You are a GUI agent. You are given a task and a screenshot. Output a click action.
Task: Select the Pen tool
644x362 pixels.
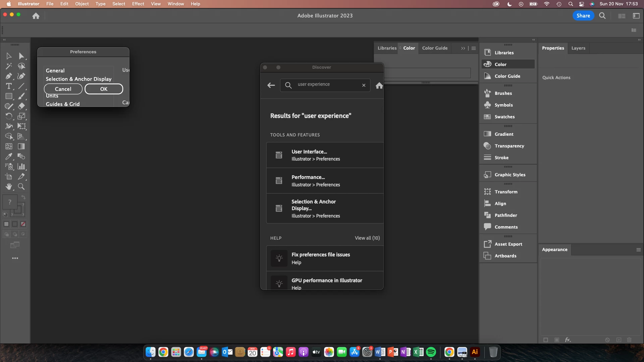(x=9, y=76)
